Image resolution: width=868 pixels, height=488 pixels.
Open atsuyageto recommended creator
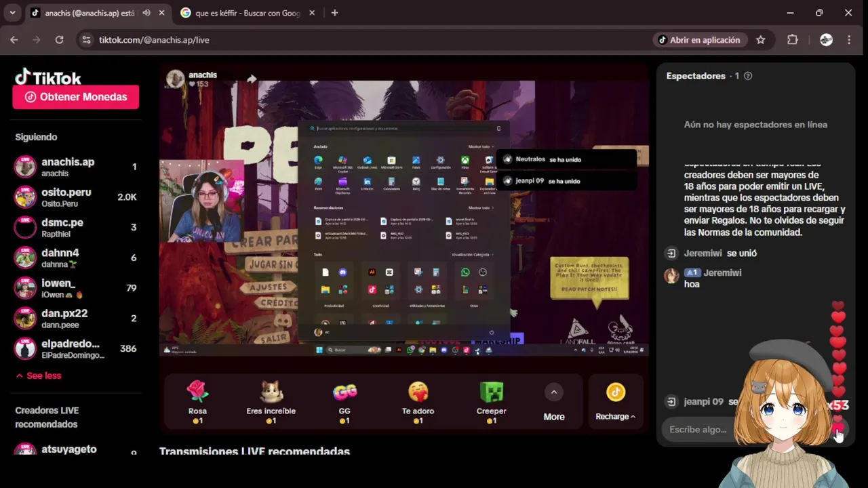tap(76, 449)
